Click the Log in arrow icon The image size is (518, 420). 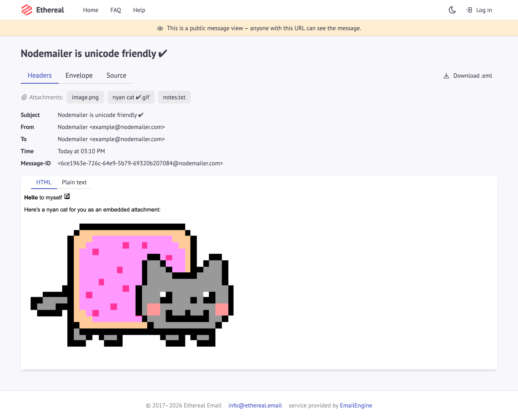click(469, 10)
